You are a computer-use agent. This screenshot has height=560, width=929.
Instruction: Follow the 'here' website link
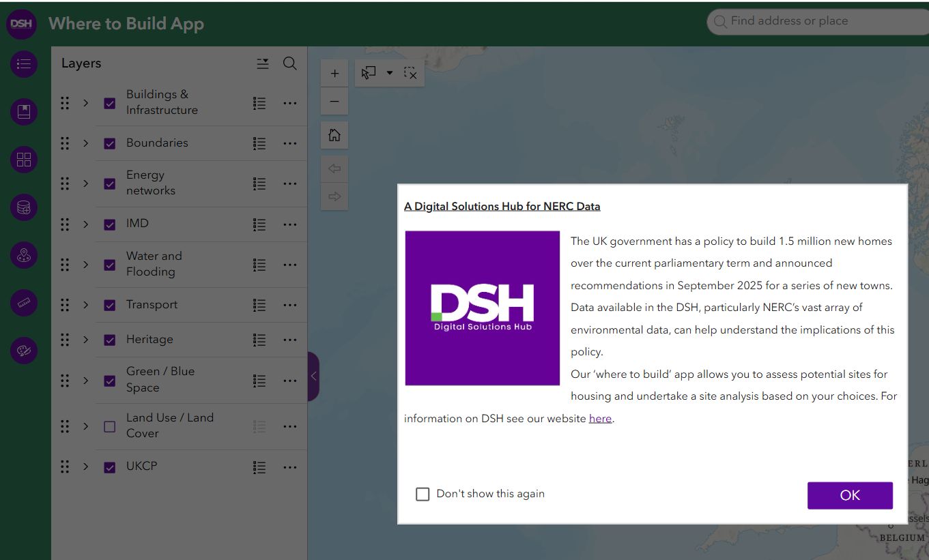600,419
